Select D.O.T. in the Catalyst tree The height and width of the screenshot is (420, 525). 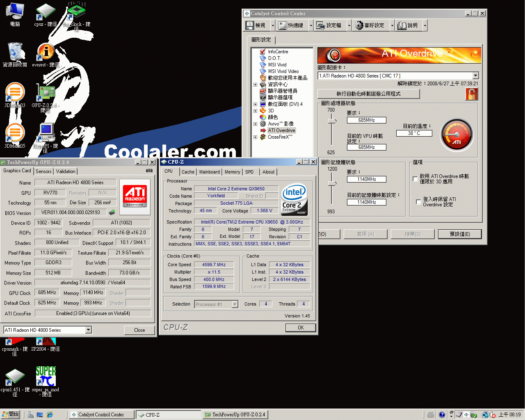(274, 58)
